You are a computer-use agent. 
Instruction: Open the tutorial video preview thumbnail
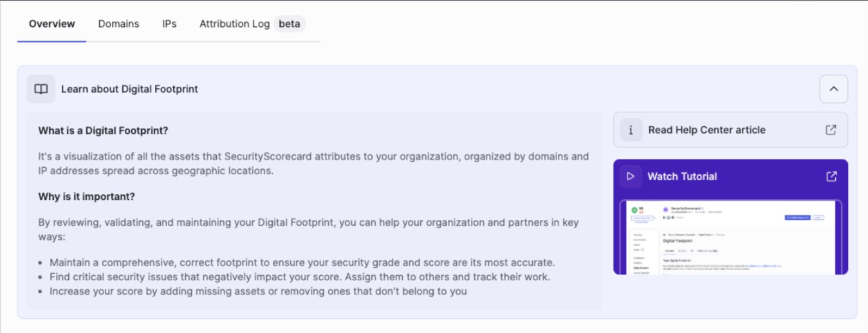(731, 237)
